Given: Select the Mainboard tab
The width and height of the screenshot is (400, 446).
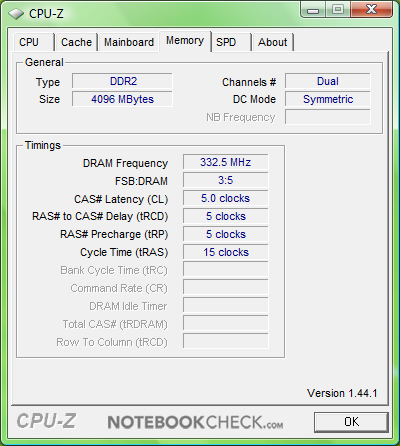Looking at the screenshot, I should 129,42.
